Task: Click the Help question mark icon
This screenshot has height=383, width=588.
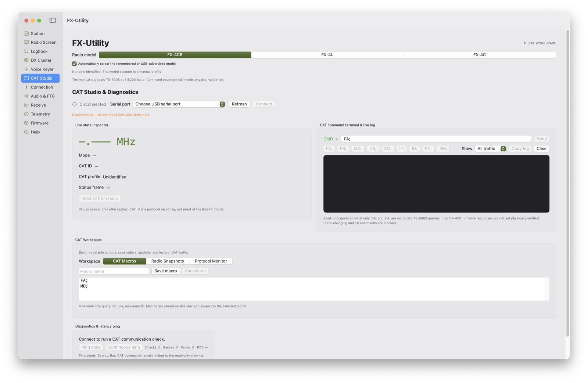Action: coord(26,132)
